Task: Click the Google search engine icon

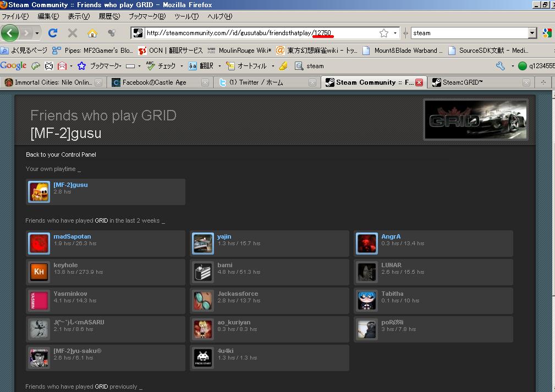Action: (547, 33)
